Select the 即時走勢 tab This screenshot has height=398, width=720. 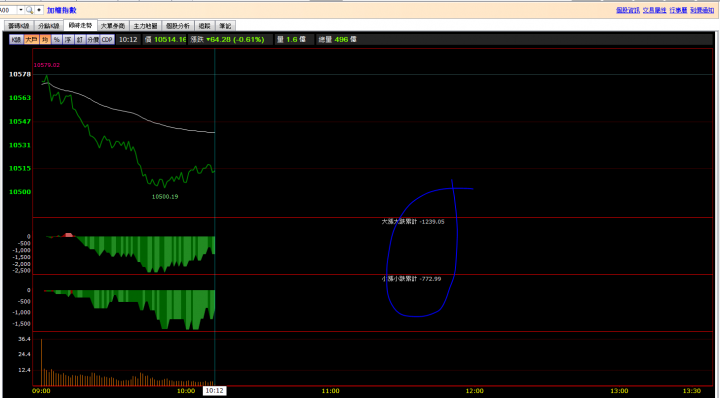80,25
